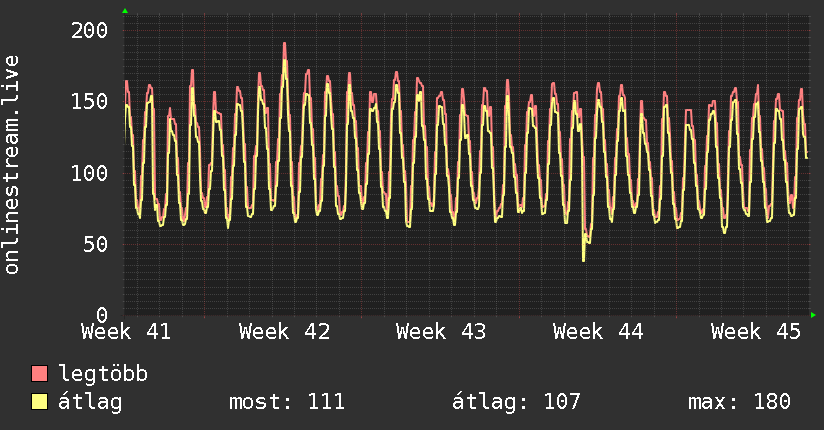Click the onlinestream.live vertical axis title
This screenshot has height=430, width=824.
point(12,165)
